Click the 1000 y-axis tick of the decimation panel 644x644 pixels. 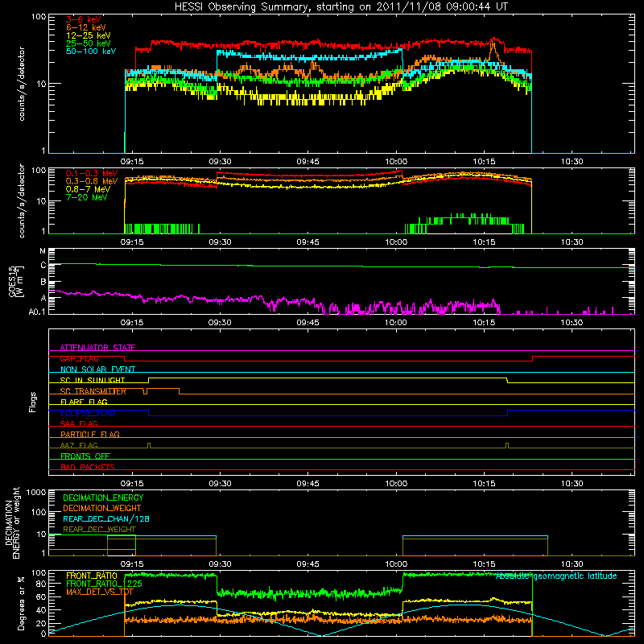pyautogui.click(x=36, y=493)
